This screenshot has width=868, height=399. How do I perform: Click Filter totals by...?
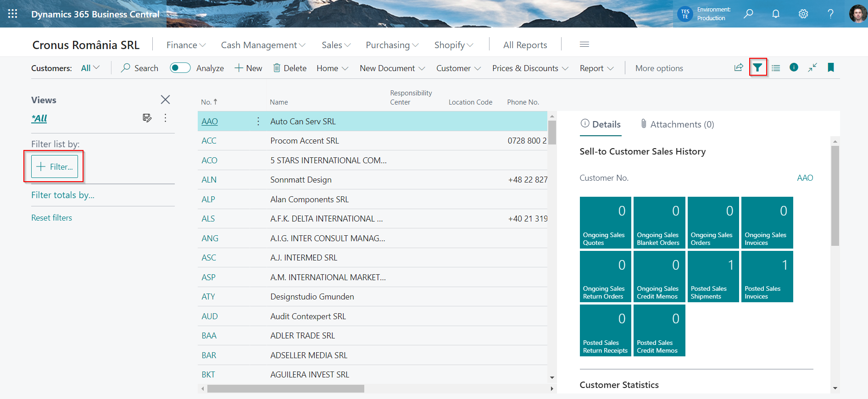pyautogui.click(x=63, y=195)
